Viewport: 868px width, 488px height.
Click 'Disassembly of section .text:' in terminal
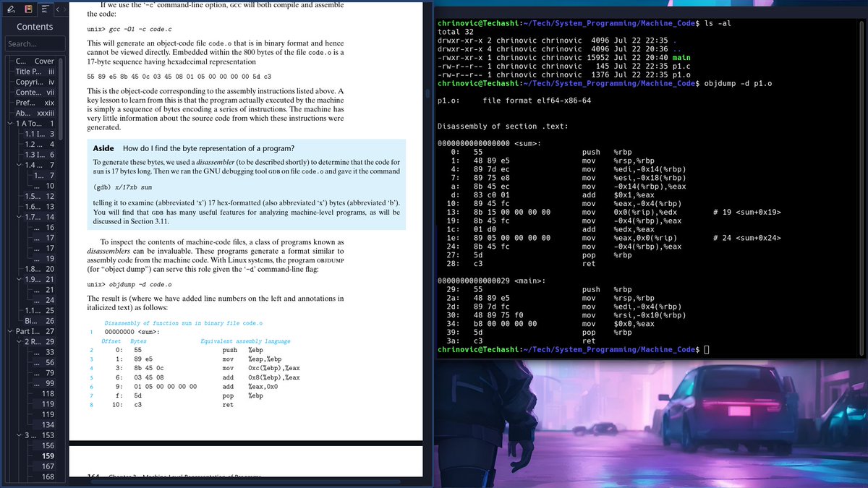(503, 126)
